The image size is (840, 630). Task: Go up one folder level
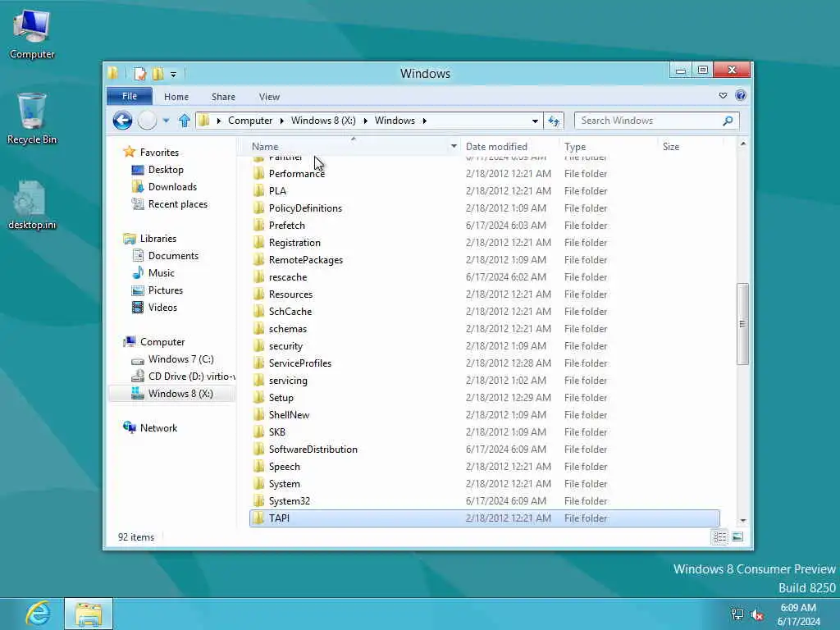coord(185,121)
